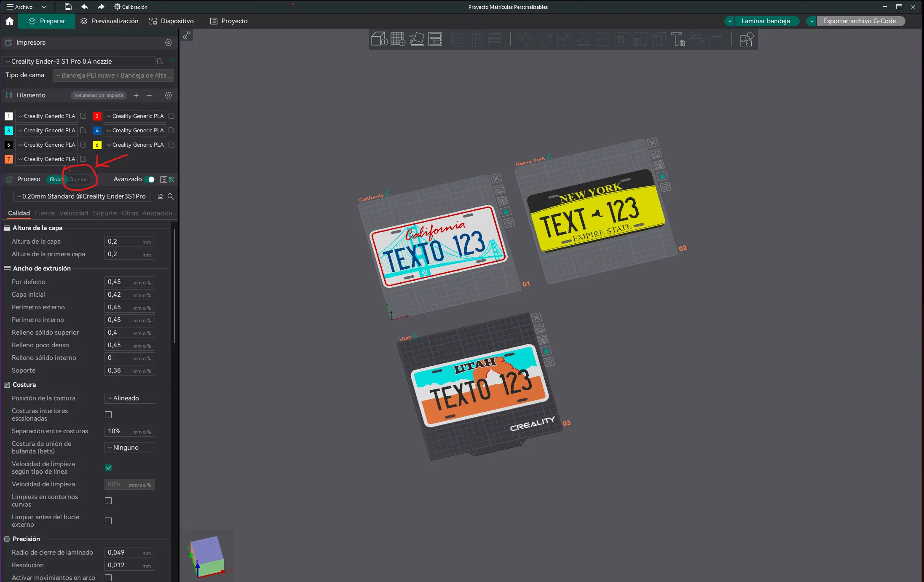This screenshot has width=924, height=582.
Task: Click the settings list icon beside Avanzado
Action: point(163,180)
